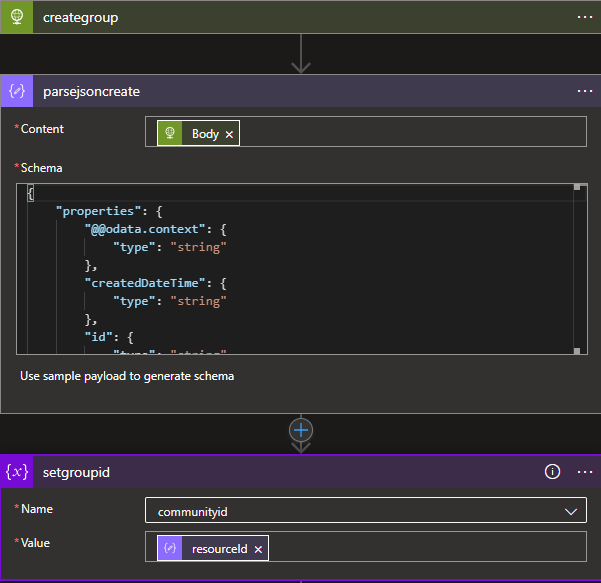Viewport: 601px width, 583px height.
Task: Remove the resourceId token from Value
Action: 258,549
